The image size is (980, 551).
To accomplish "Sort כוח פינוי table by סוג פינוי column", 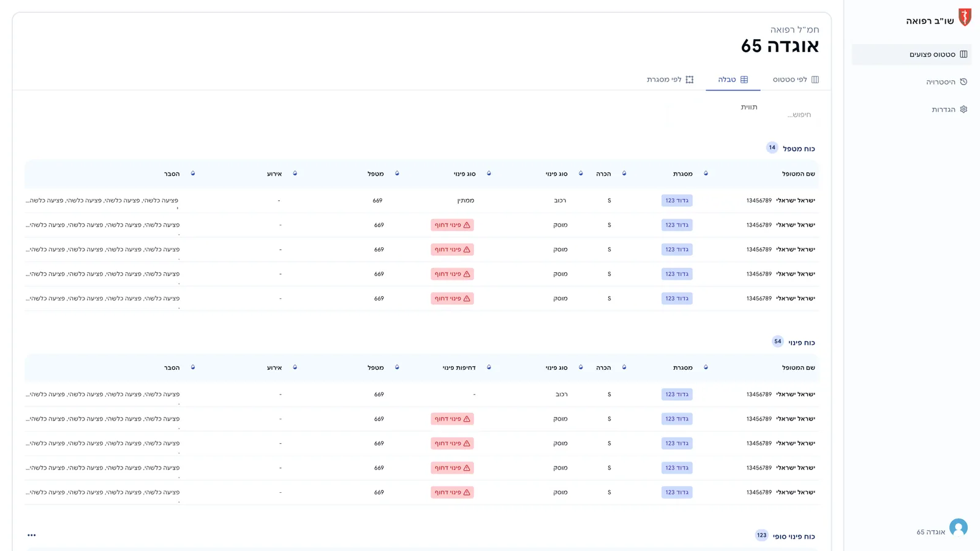I will (581, 368).
